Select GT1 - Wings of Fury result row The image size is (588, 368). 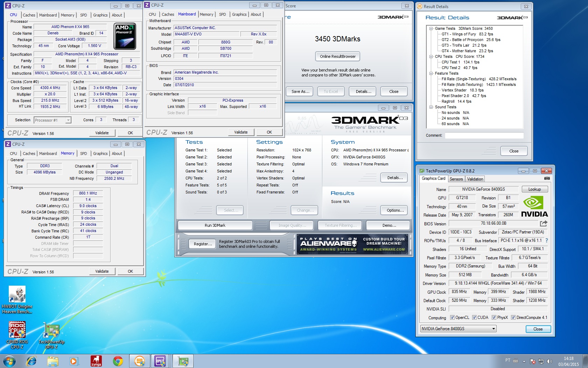pos(467,34)
